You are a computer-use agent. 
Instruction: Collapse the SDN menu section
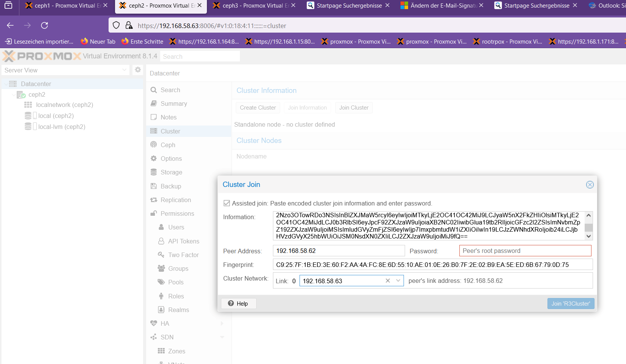pos(222,337)
